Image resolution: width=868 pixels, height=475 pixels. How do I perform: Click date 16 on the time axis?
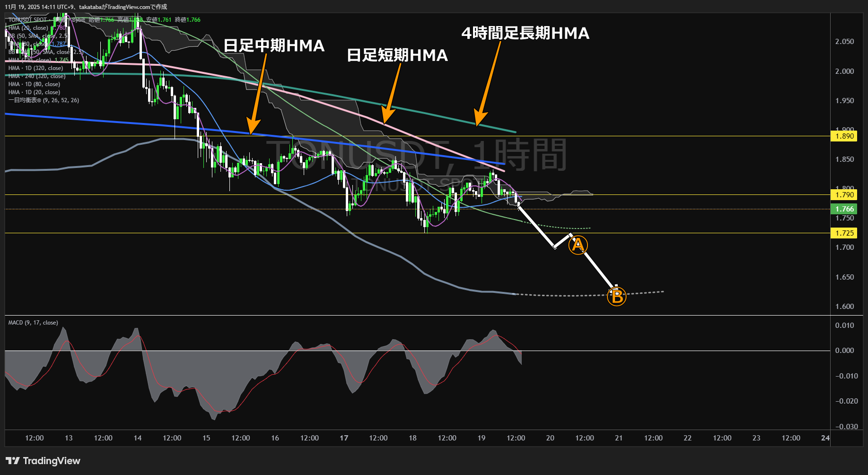coord(275,438)
